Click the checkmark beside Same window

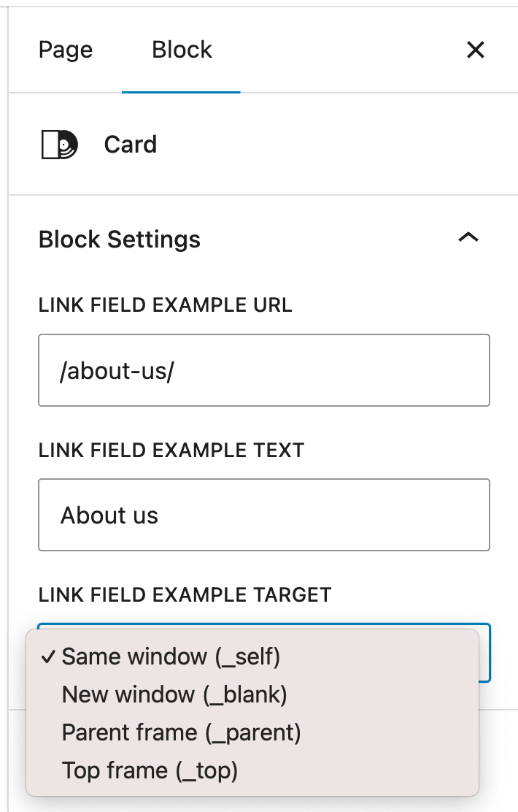click(48, 656)
